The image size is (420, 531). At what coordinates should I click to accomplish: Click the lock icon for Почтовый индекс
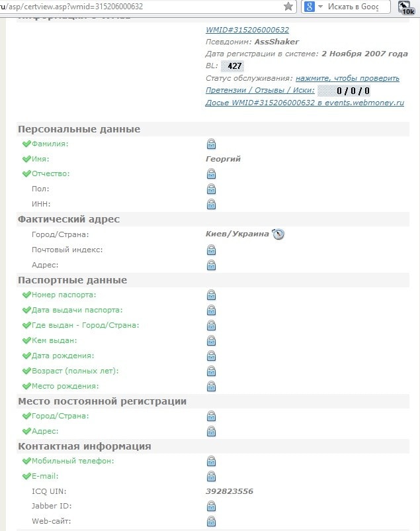point(211,250)
